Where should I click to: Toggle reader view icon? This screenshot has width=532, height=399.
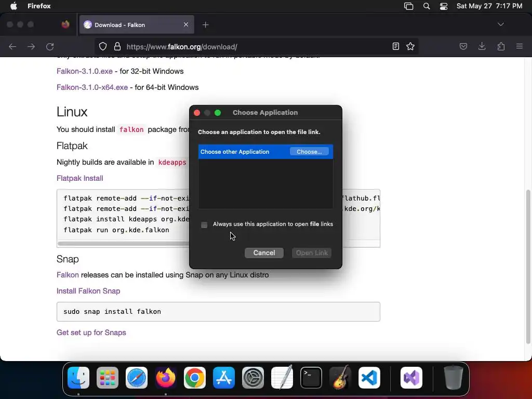click(x=395, y=46)
